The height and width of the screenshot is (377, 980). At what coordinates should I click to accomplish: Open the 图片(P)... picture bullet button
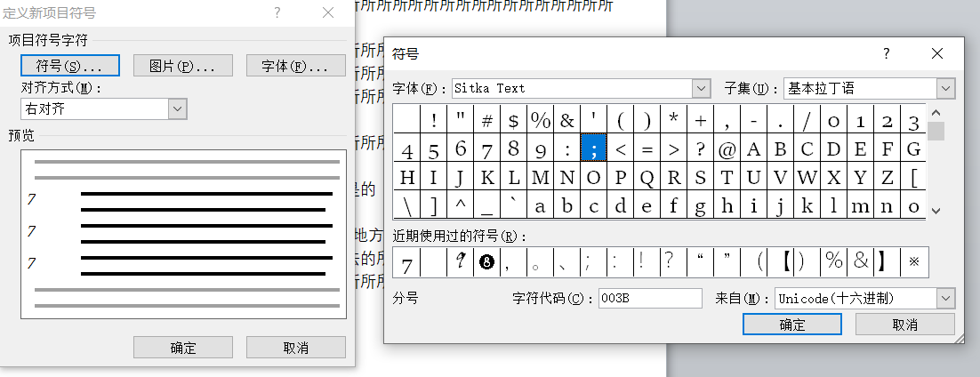click(x=182, y=66)
